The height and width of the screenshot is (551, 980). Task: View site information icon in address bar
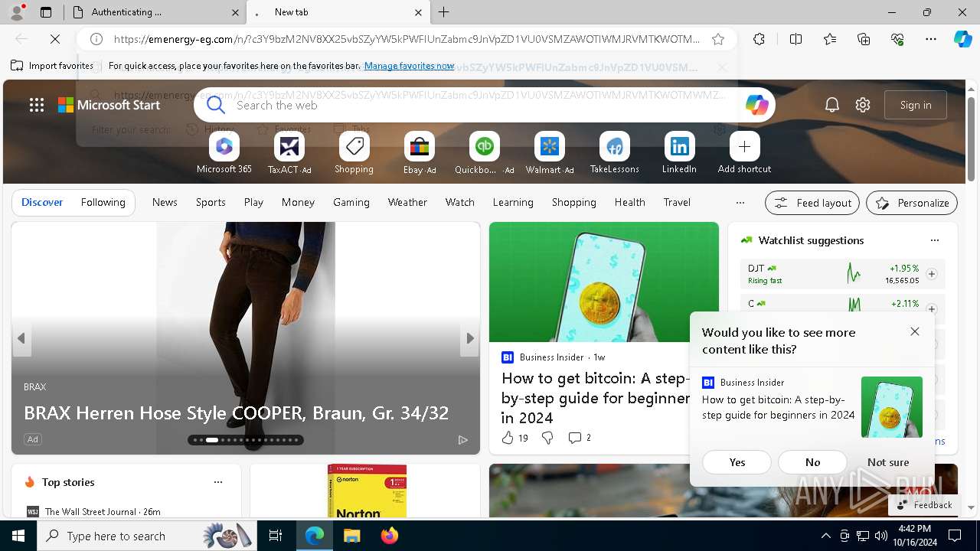[x=96, y=39]
